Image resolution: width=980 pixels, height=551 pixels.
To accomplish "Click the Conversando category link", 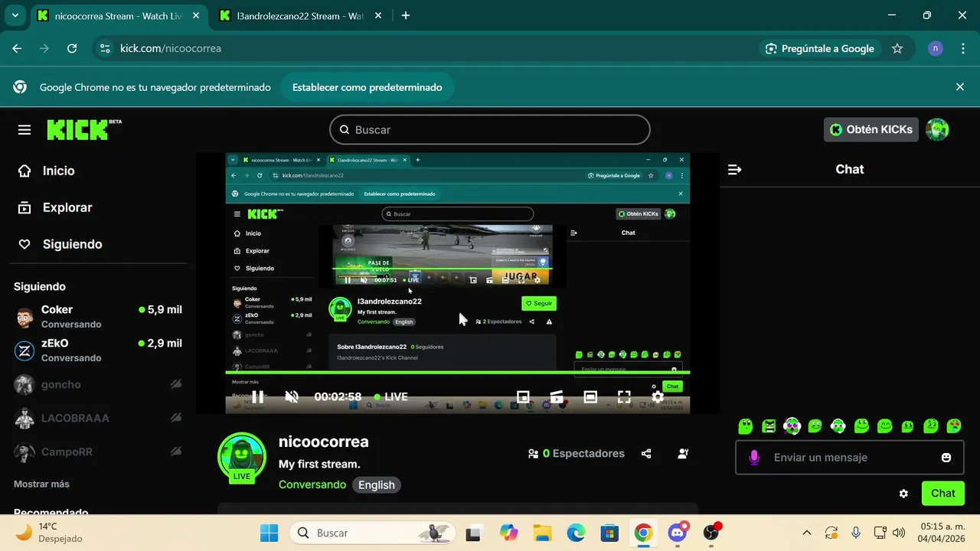I will (x=312, y=484).
